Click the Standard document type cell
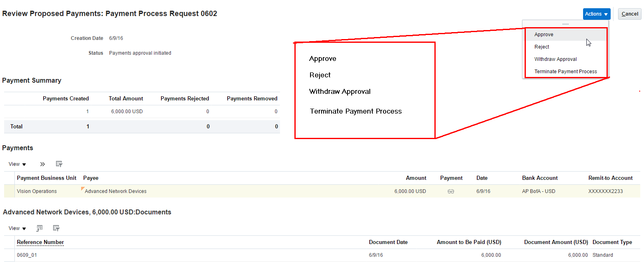The width and height of the screenshot is (644, 272). click(x=603, y=255)
